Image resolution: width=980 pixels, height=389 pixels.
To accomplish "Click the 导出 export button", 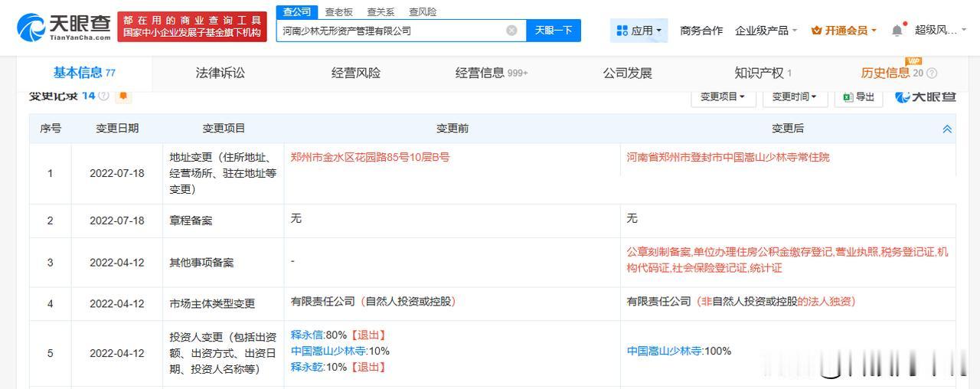I will (858, 96).
